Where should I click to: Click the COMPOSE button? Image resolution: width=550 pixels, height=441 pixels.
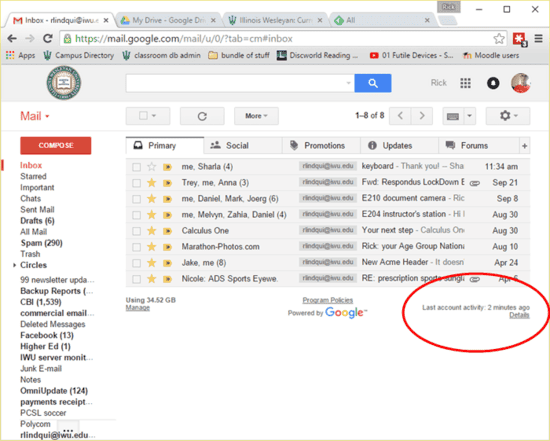(x=56, y=146)
